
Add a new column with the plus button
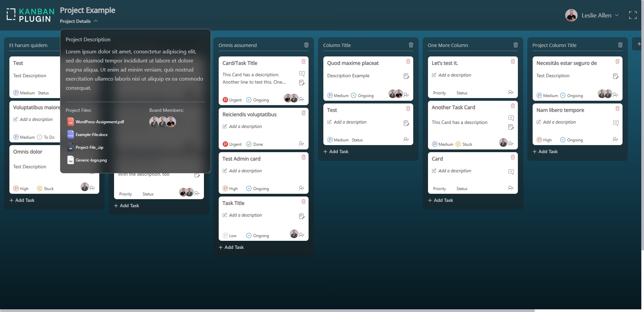pos(639,44)
